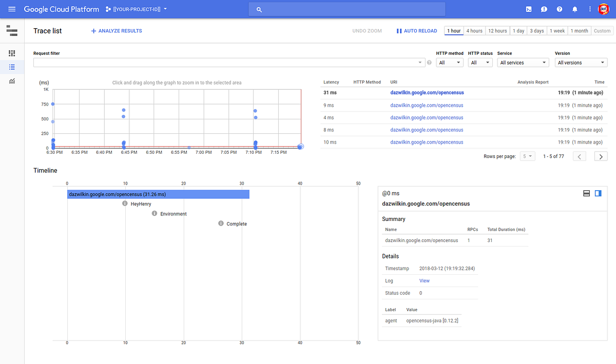Image resolution: width=616 pixels, height=364 pixels.
Task: Change rows per page from 5
Action: tap(527, 156)
